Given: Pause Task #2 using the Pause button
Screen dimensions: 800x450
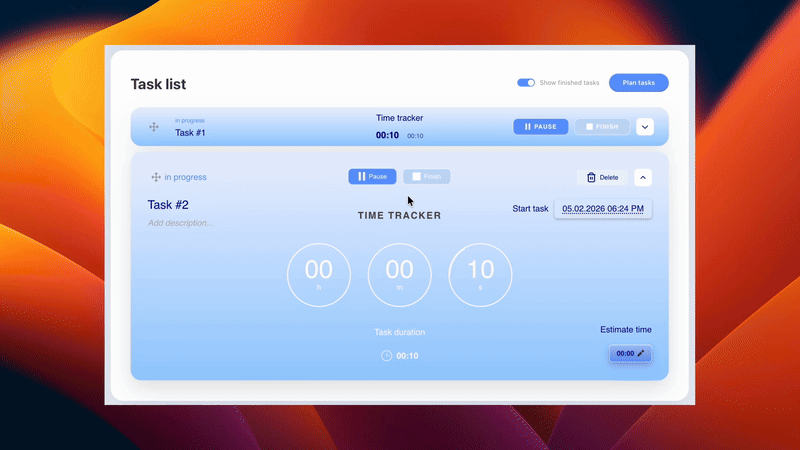Looking at the screenshot, I should coord(372,177).
